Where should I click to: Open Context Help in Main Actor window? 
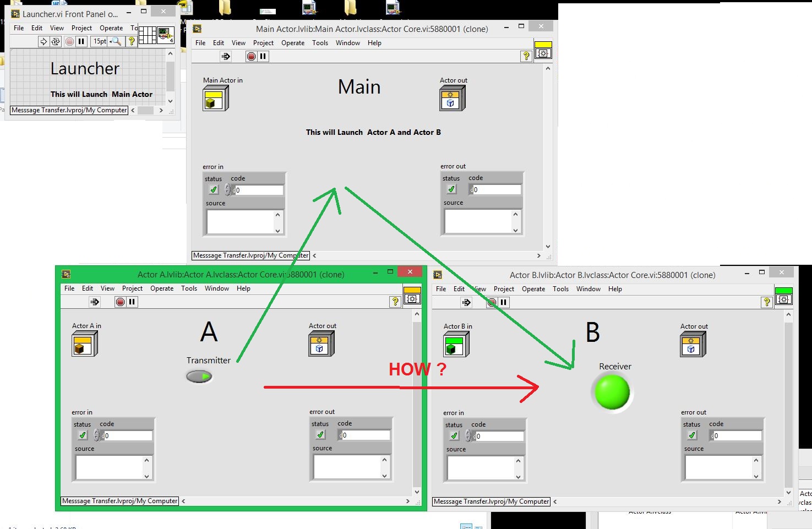(x=526, y=56)
